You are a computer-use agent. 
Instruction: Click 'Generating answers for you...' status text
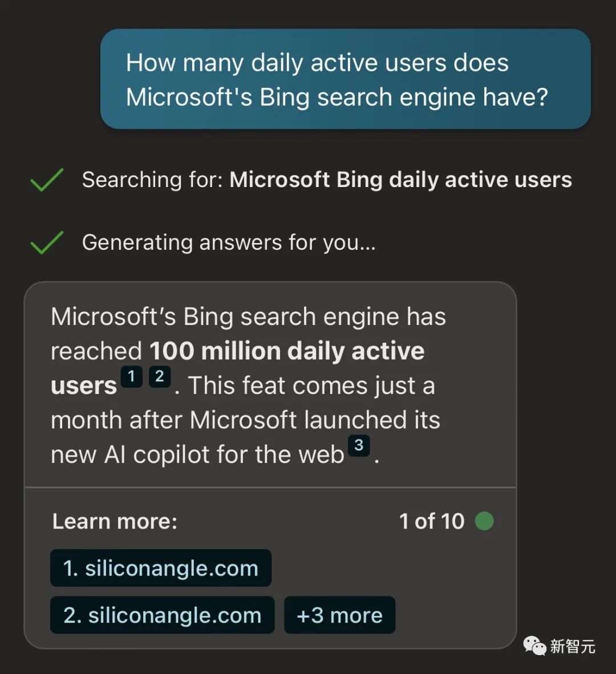tap(229, 242)
